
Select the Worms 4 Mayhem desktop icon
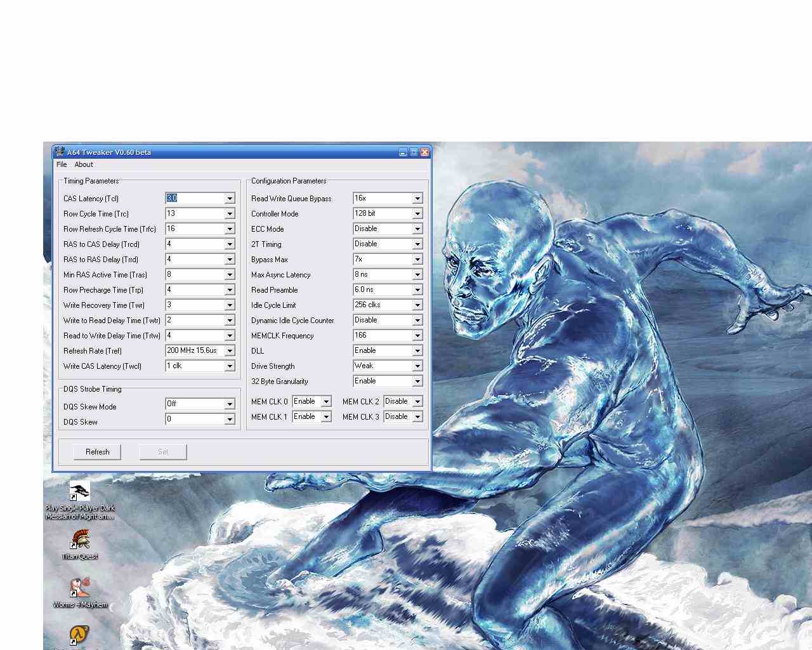click(x=80, y=593)
